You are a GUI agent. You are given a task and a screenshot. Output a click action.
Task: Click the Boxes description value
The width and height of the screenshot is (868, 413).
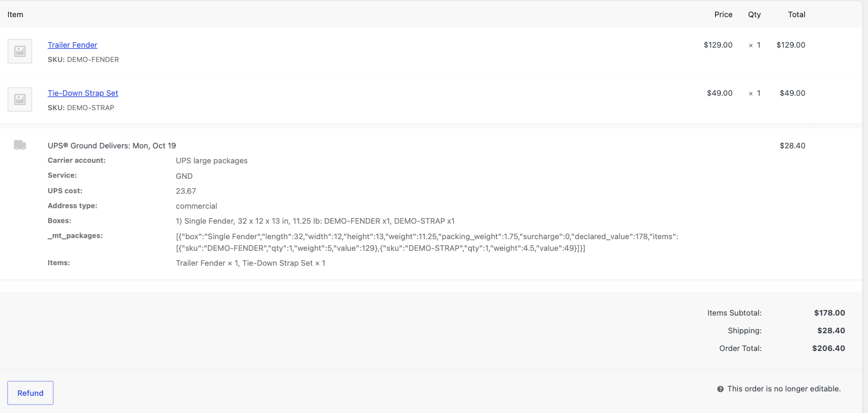tap(315, 221)
